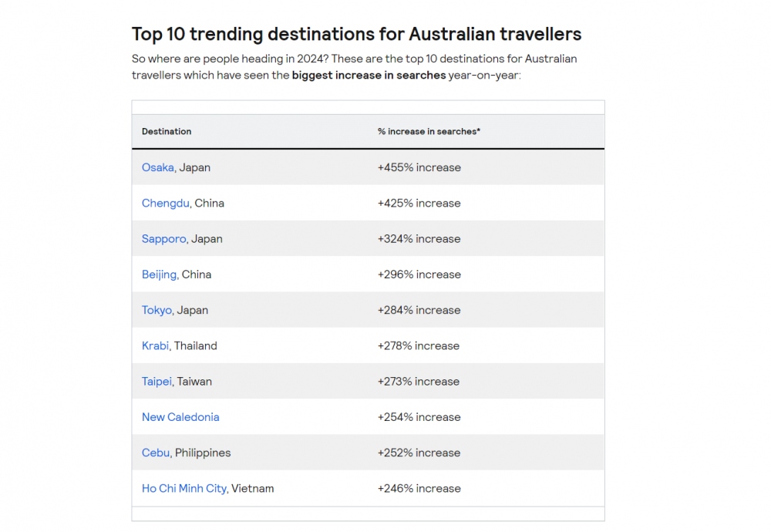The width and height of the screenshot is (771, 532).
Task: Click the +455% increase cell
Action: 419,167
